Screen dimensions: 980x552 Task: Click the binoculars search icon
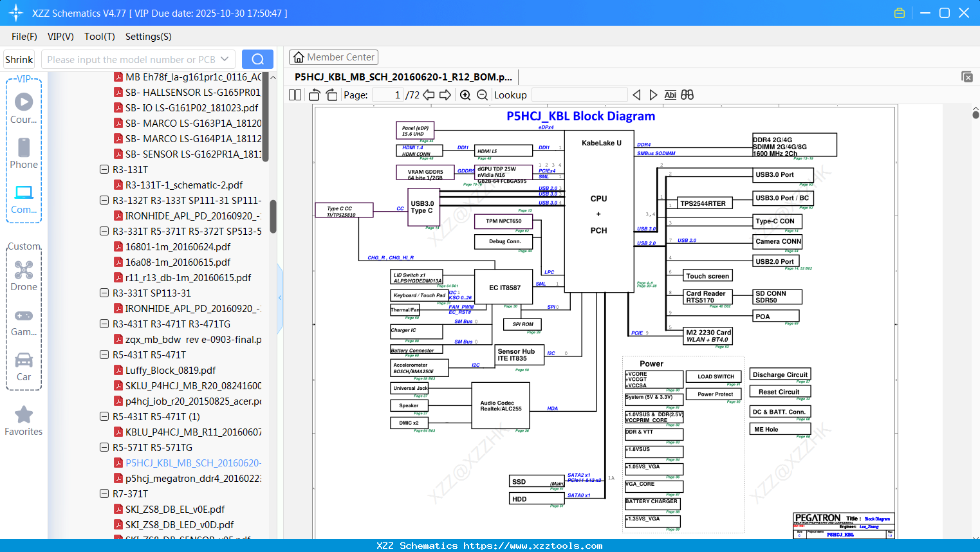(687, 95)
